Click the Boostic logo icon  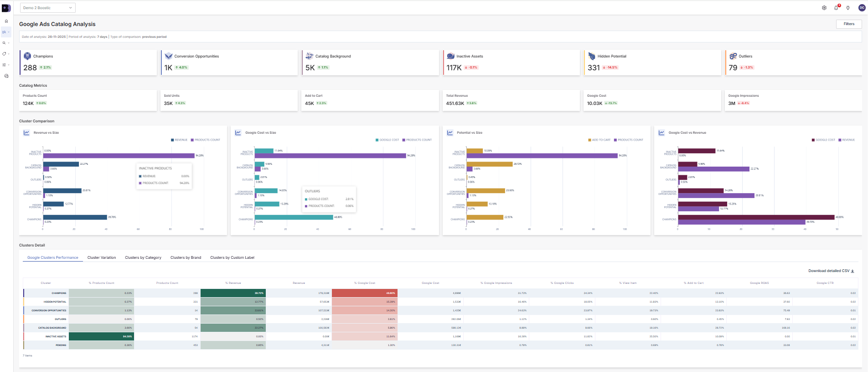click(6, 8)
